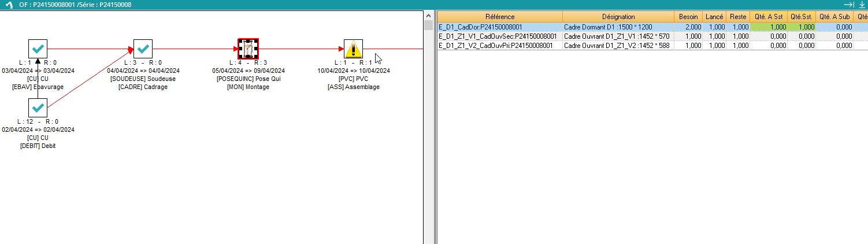The image size is (868, 244).
Task: Sort by the Désignation column header
Action: coord(618,17)
